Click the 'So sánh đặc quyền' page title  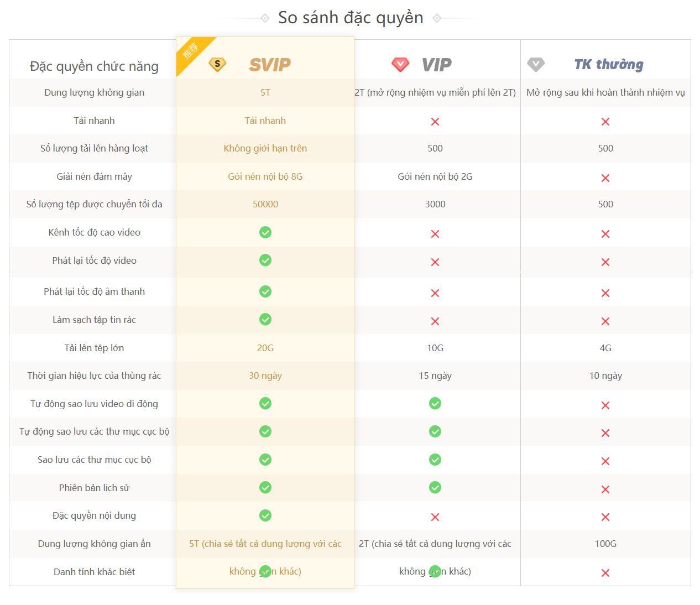pyautogui.click(x=351, y=18)
